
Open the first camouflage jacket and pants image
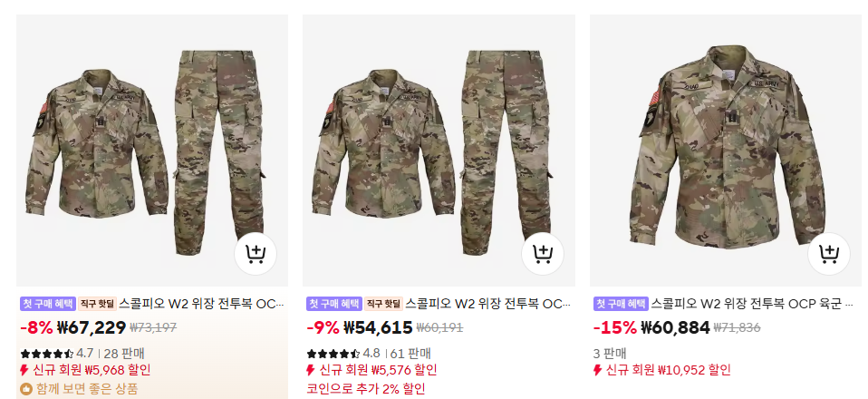pos(152,151)
